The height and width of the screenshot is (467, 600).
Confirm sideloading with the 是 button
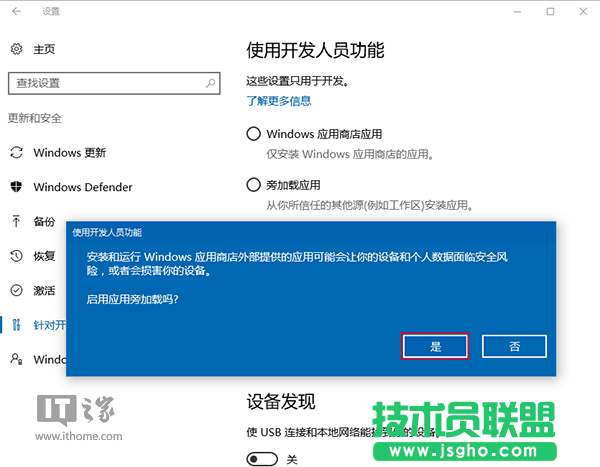point(435,346)
